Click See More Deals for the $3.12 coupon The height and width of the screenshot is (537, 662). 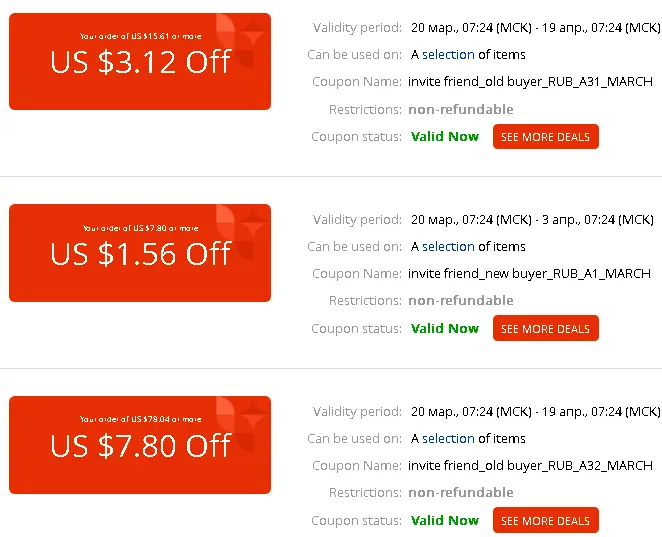point(545,137)
